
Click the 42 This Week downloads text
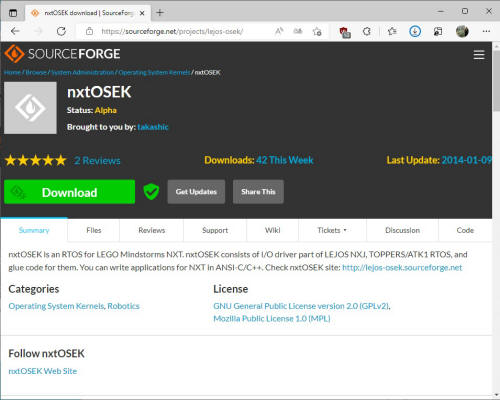285,160
